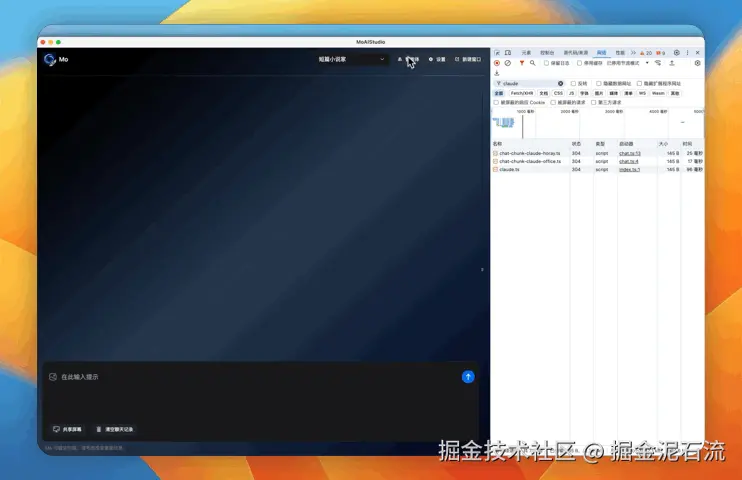Open network conditions wifi icon
Screen dimensions: 742x480
point(658,63)
